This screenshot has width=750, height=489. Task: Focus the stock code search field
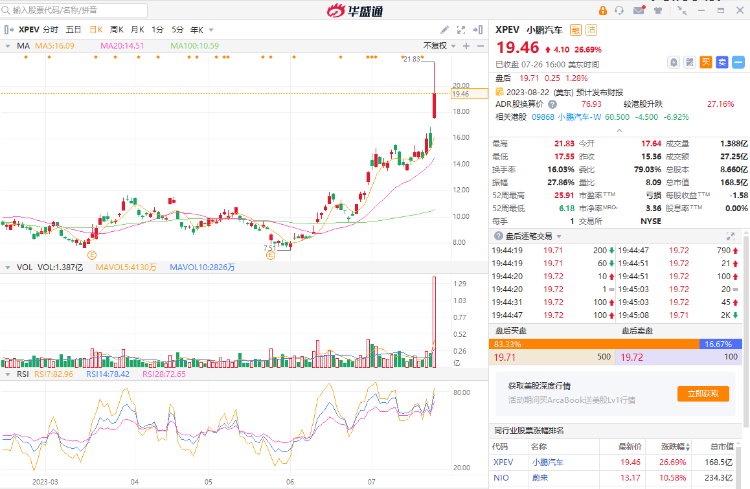tap(74, 10)
